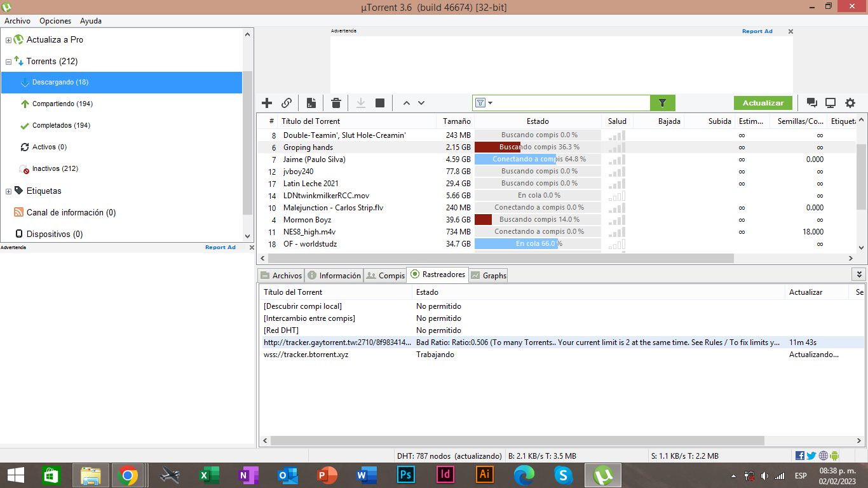The width and height of the screenshot is (868, 488).
Task: Select Compartiendo (194) in the sidebar
Action: [x=62, y=104]
